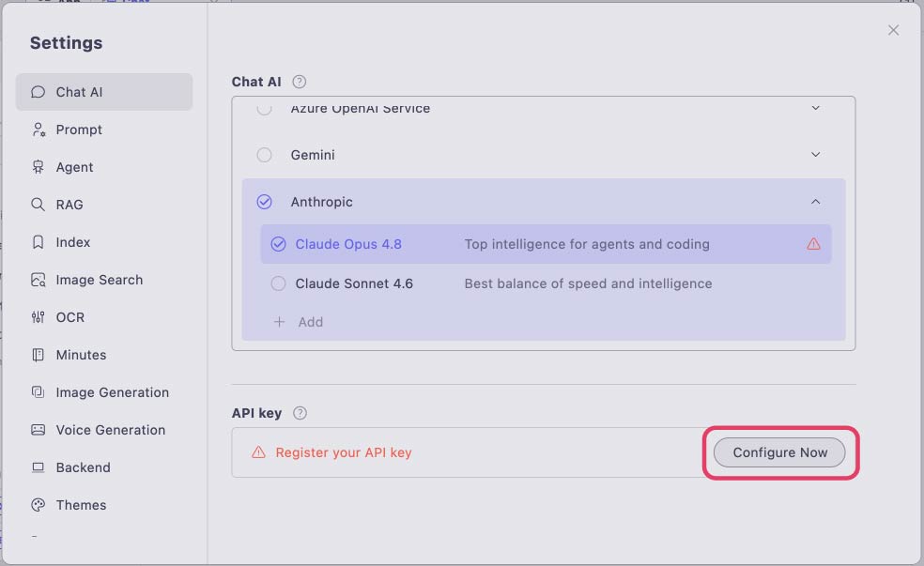Click the Register your API key text
This screenshot has height=566, width=924.
coord(344,452)
